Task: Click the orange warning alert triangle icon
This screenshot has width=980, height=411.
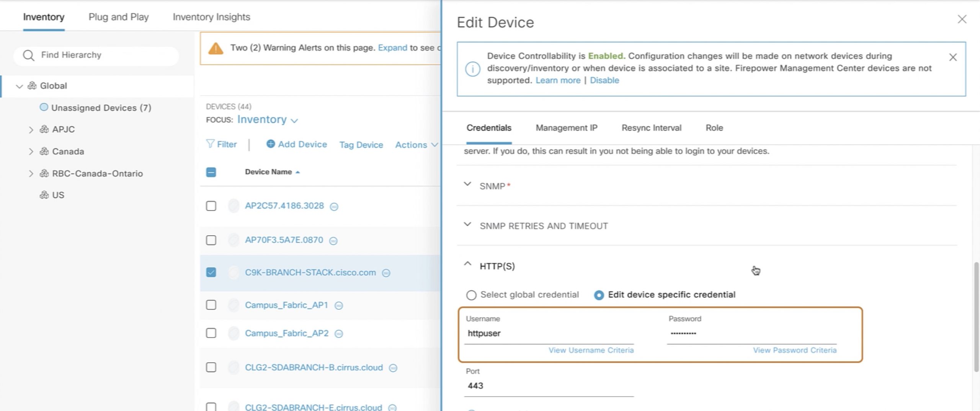Action: 216,48
